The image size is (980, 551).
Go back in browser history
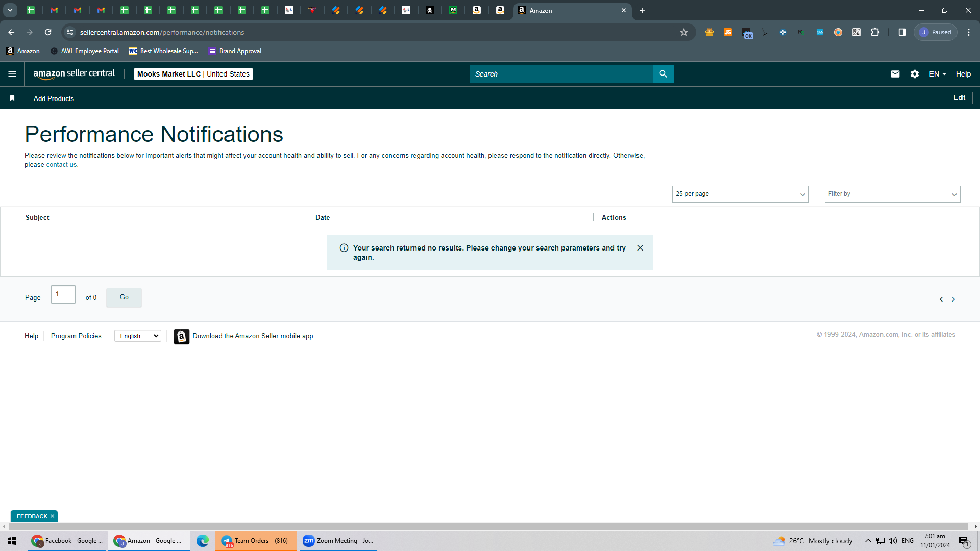point(11,32)
